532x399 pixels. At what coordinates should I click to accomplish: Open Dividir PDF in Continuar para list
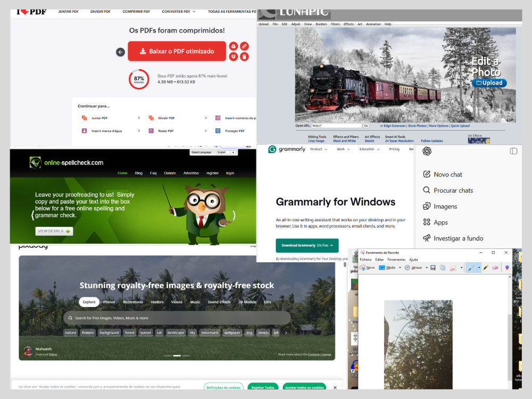click(178, 118)
